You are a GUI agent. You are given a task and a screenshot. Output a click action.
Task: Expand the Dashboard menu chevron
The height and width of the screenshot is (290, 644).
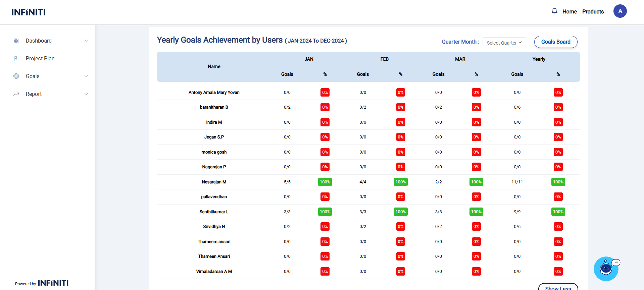(86, 41)
